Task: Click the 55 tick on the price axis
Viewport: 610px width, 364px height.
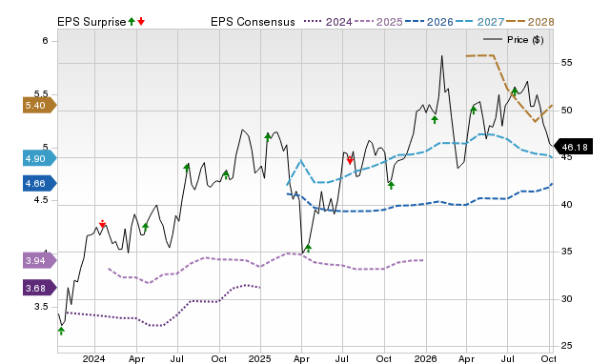Action: tap(566, 63)
